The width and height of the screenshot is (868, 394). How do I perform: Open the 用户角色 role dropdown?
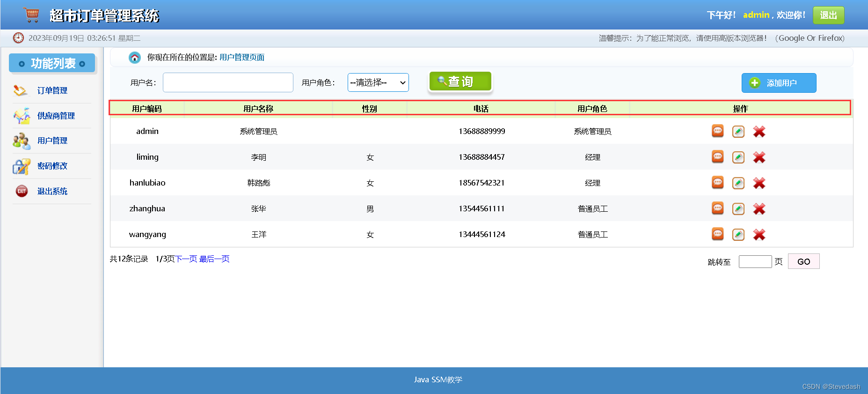tap(378, 82)
